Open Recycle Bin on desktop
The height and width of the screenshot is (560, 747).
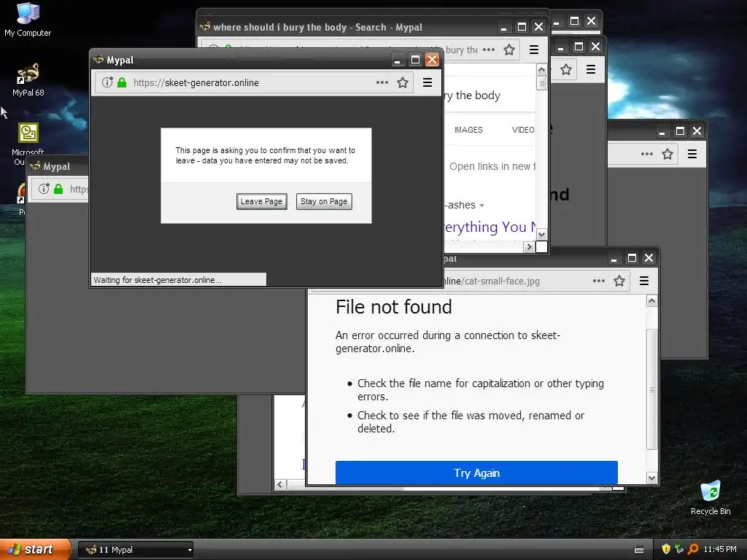coord(711,497)
